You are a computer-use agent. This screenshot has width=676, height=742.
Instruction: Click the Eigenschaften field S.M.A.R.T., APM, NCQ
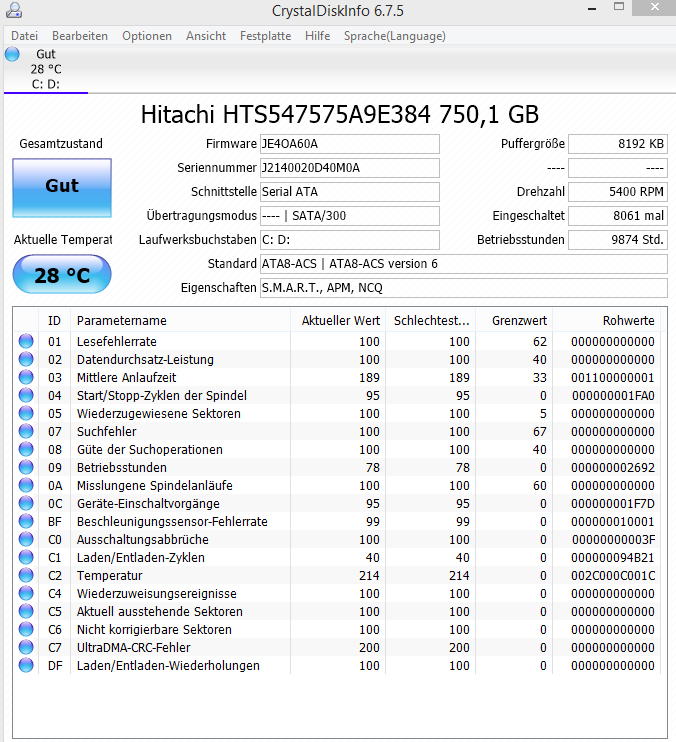[x=464, y=288]
